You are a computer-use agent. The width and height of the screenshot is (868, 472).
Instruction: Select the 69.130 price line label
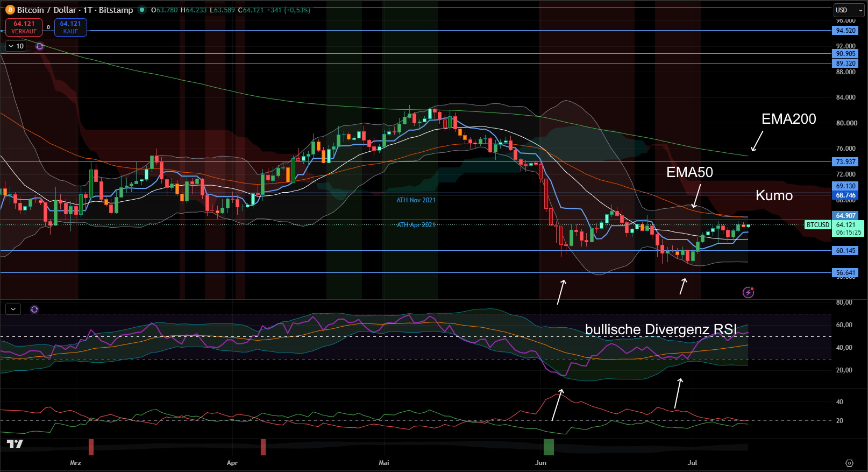[x=845, y=186]
